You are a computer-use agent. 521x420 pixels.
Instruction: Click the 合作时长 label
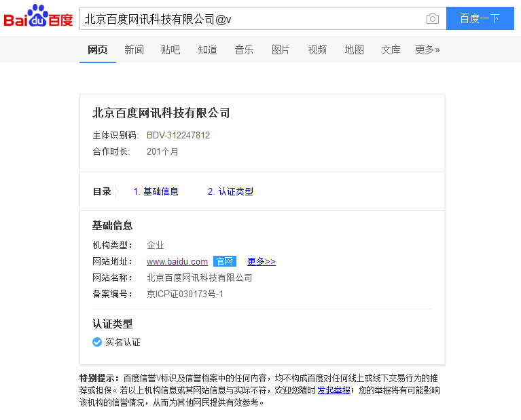(x=111, y=152)
